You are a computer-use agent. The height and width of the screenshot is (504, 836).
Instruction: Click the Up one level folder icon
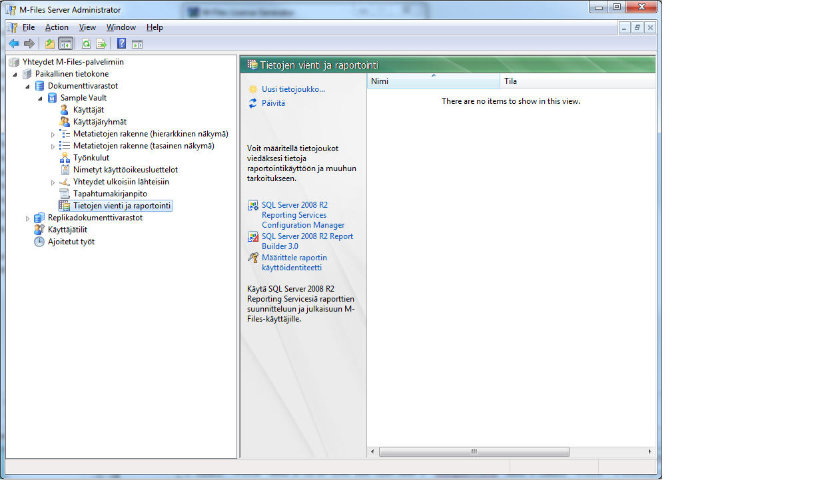pos(50,44)
